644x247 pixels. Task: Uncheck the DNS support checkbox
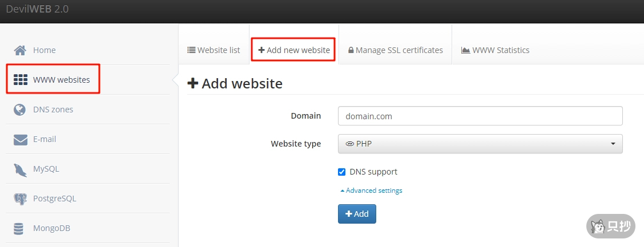coord(342,172)
